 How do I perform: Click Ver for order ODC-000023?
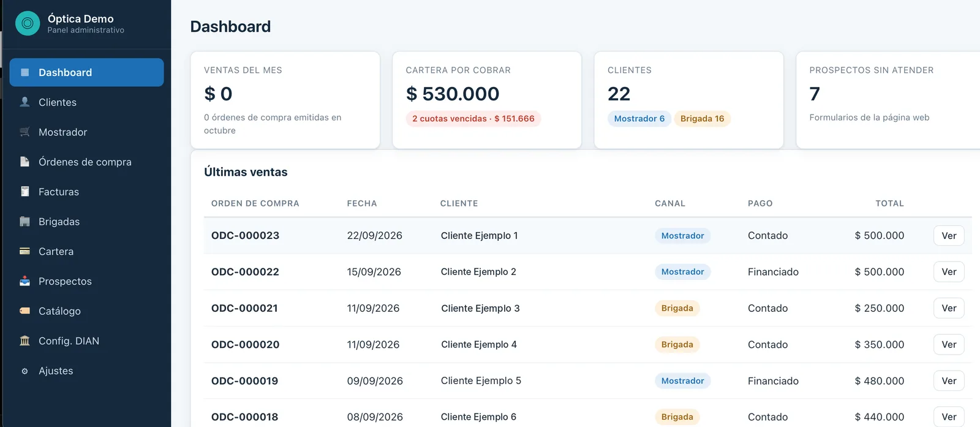[949, 236]
